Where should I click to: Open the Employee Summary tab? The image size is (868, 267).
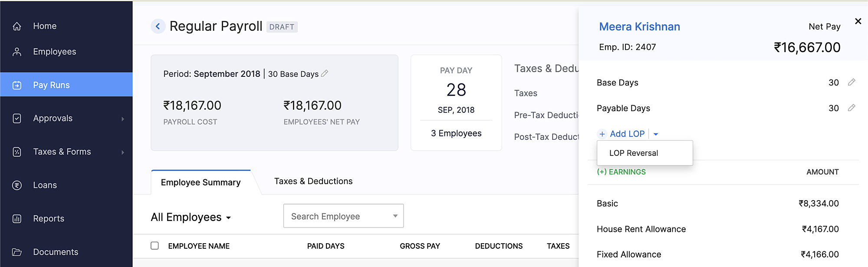tap(201, 182)
